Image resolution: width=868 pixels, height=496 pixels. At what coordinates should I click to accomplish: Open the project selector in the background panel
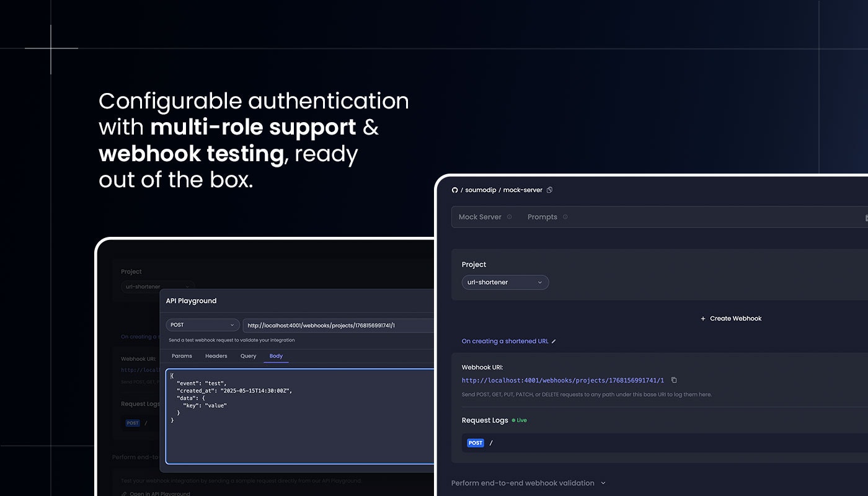(x=157, y=286)
